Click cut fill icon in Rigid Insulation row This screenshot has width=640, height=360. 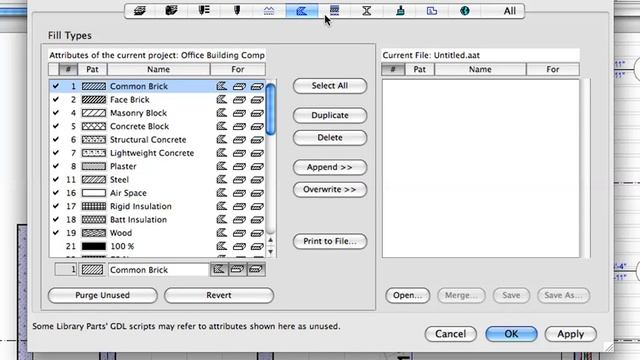tap(257, 207)
